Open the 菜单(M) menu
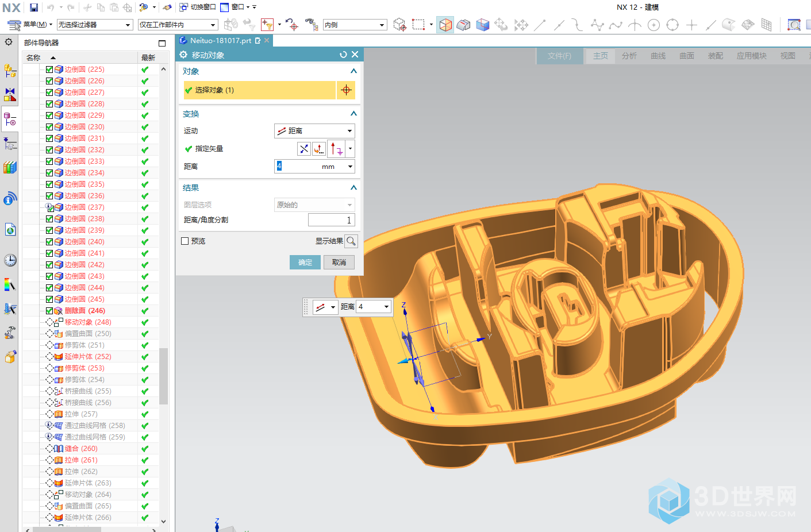The height and width of the screenshot is (532, 811). (29, 25)
